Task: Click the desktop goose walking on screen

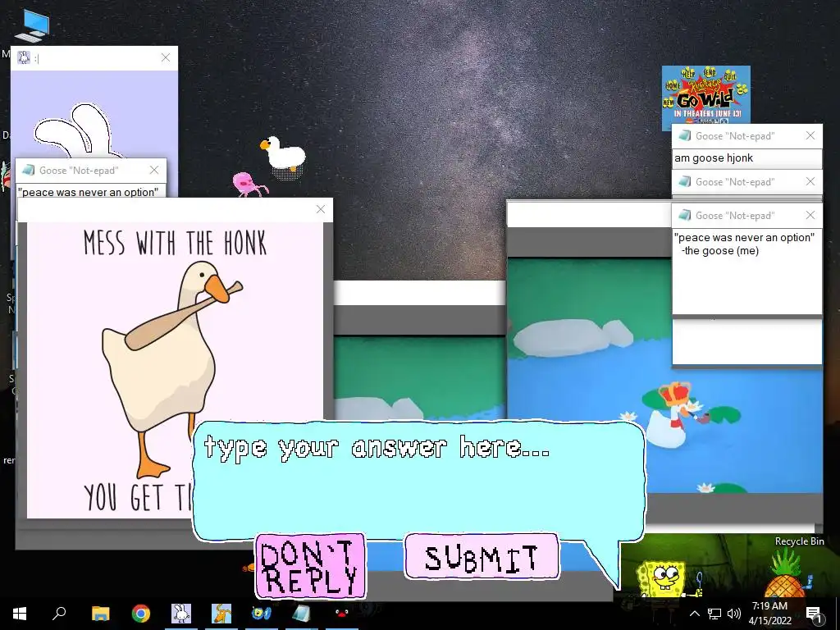Action: [x=284, y=154]
